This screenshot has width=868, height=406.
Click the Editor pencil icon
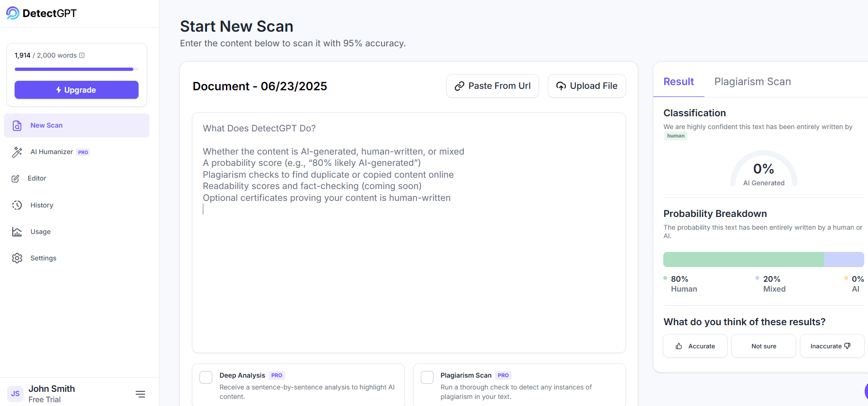click(16, 179)
